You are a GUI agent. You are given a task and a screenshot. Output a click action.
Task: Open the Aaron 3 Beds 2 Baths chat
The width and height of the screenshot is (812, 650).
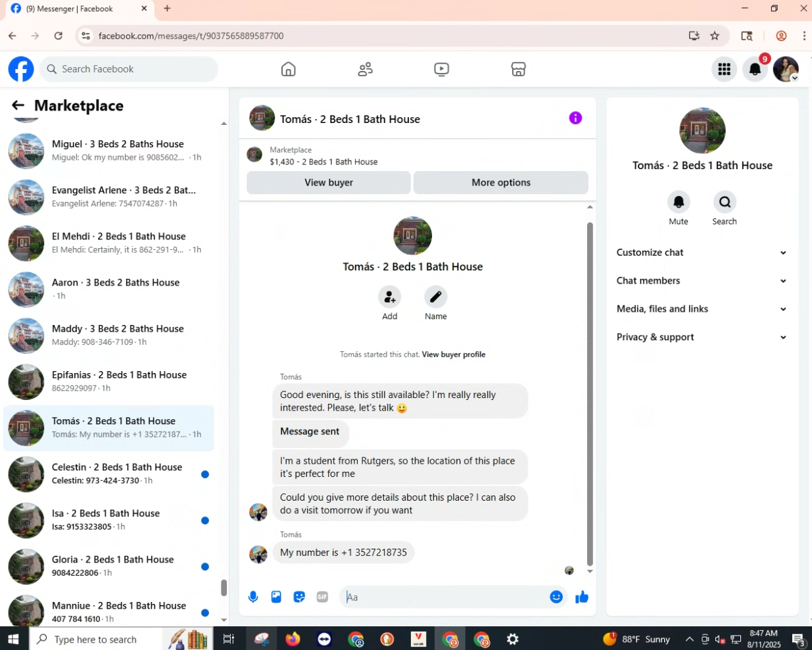coord(108,289)
